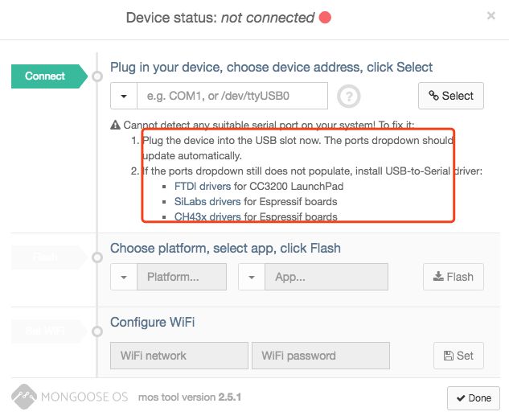509x420 pixels.
Task: Click the Select button
Action: [x=451, y=96]
